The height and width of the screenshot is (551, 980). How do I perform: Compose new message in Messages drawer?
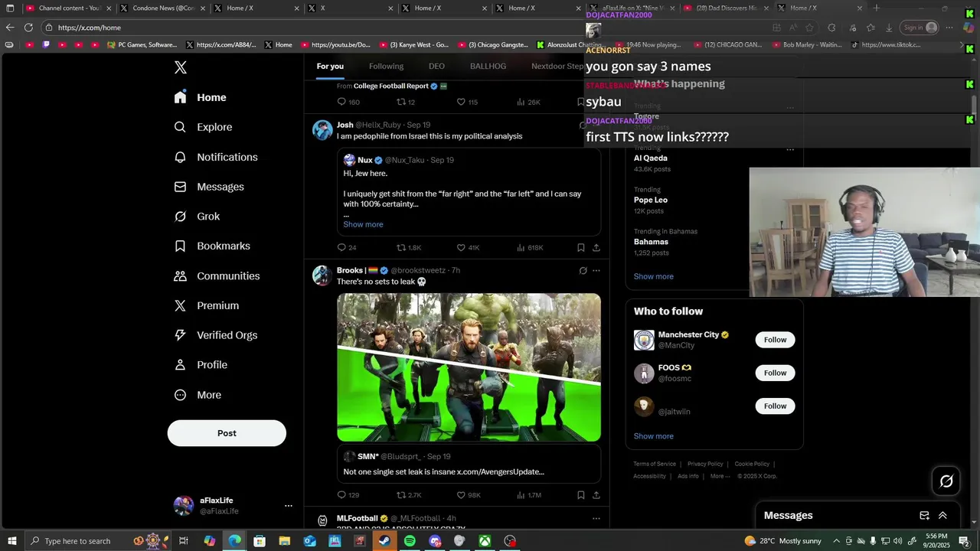click(924, 516)
